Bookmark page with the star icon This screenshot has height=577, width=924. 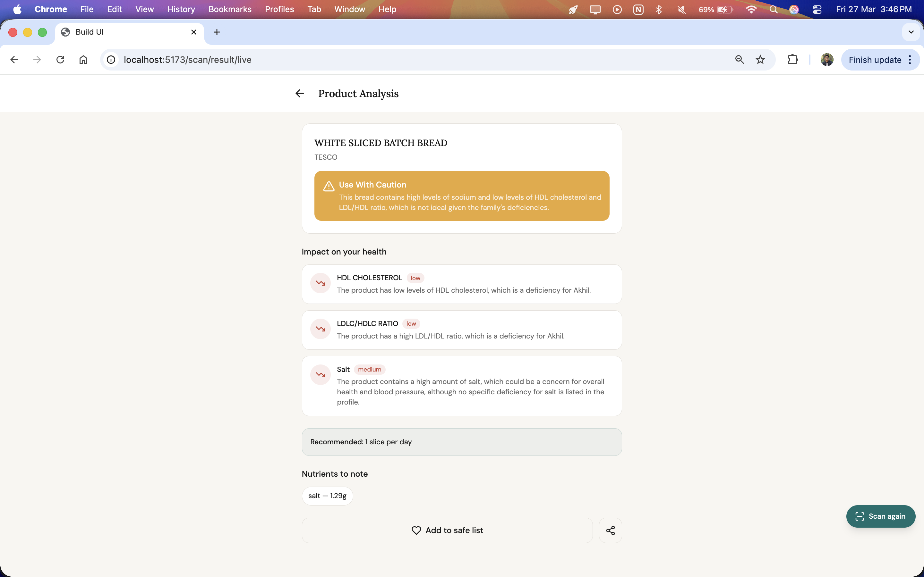tap(760, 60)
